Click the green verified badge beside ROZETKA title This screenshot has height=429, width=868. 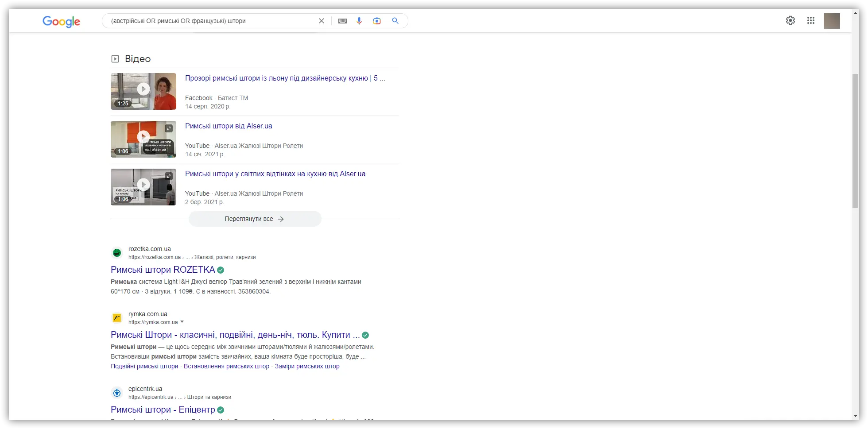click(221, 270)
